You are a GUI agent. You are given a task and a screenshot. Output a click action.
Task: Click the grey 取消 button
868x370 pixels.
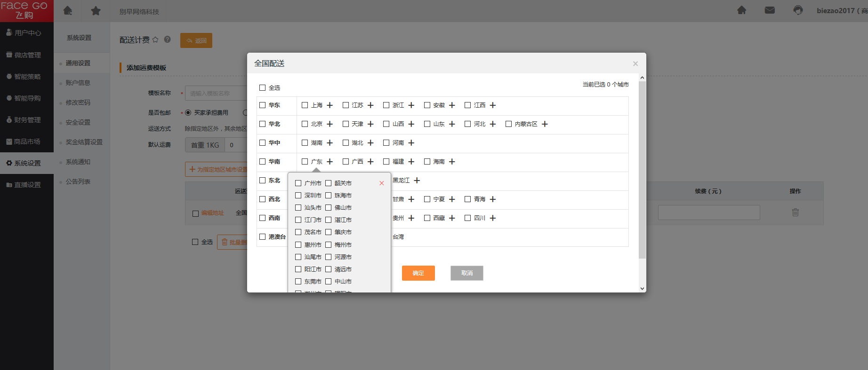point(466,273)
